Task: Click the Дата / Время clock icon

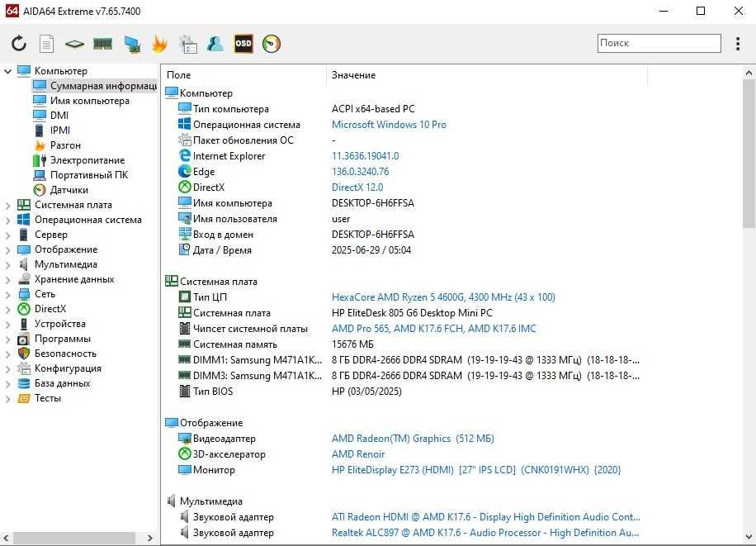Action: click(x=184, y=249)
